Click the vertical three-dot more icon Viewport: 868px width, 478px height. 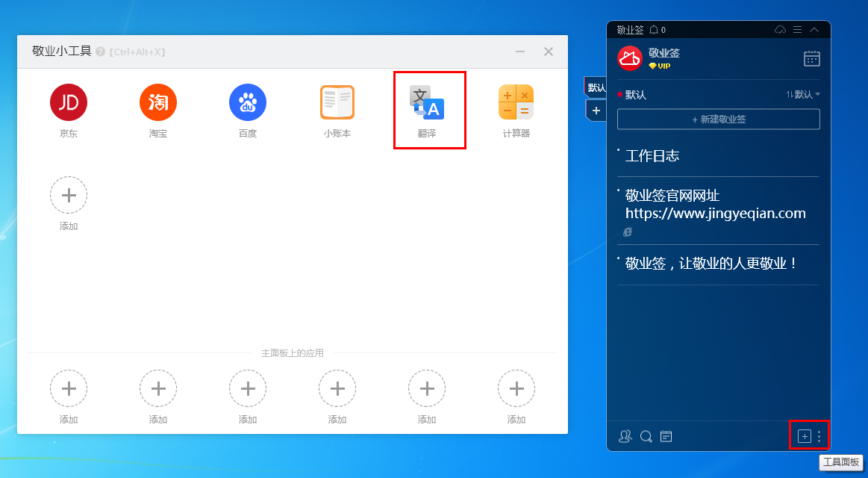coord(819,436)
